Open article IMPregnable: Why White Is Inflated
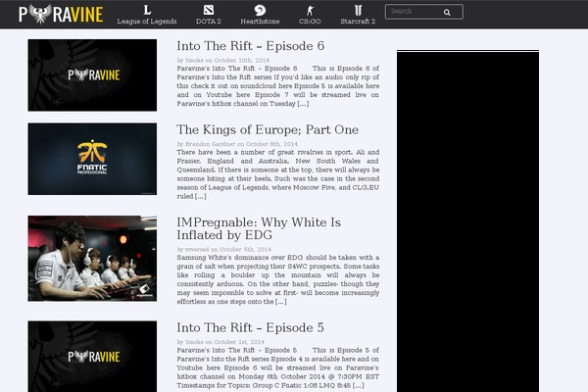This screenshot has height=392, width=588. pos(259,228)
